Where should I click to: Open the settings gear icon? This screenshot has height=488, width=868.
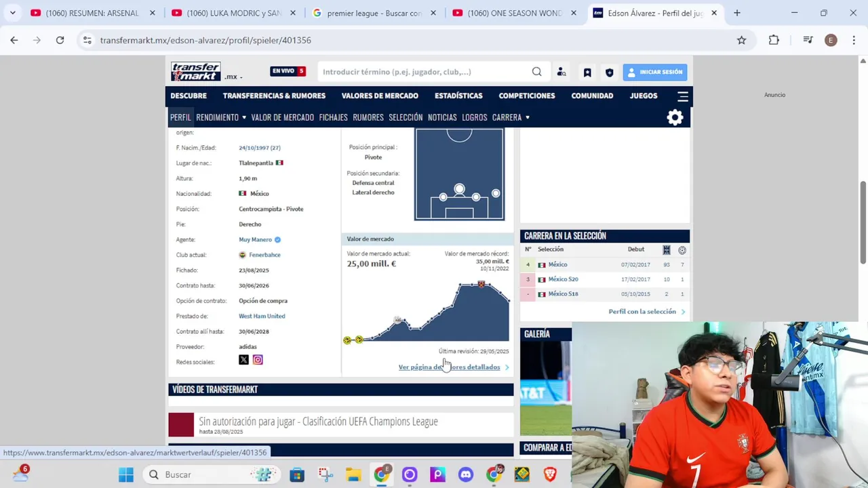(x=675, y=118)
